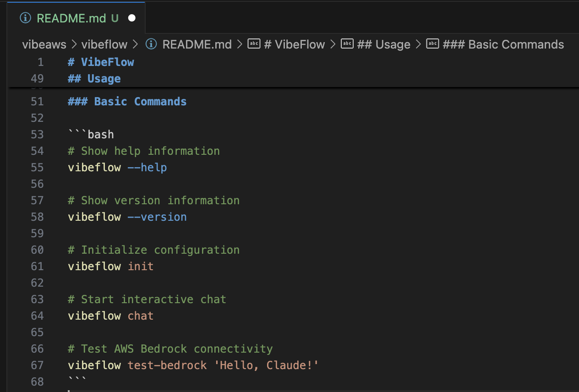Viewport: 579px width, 392px height.
Task: Click symbol icon before # VibeFlow breadcrumb
Action: click(254, 44)
